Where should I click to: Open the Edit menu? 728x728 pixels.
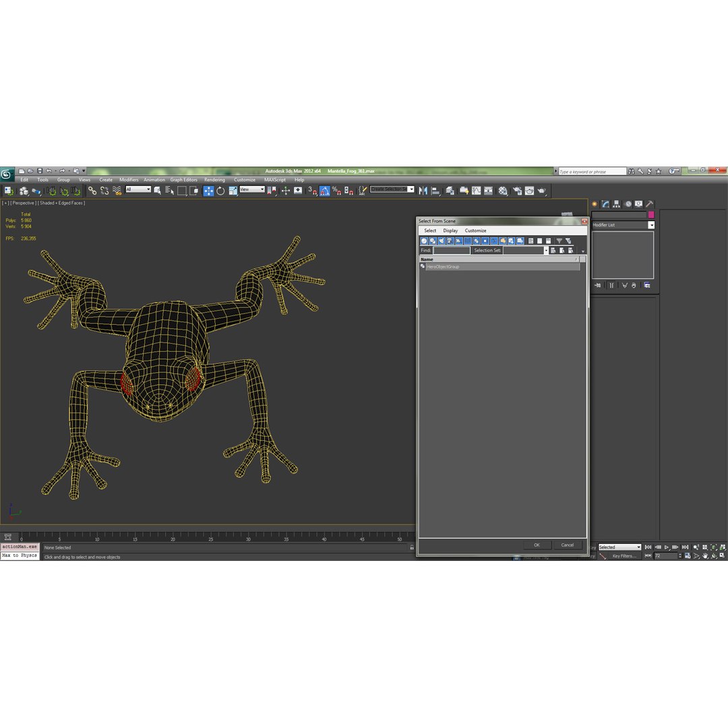24,180
